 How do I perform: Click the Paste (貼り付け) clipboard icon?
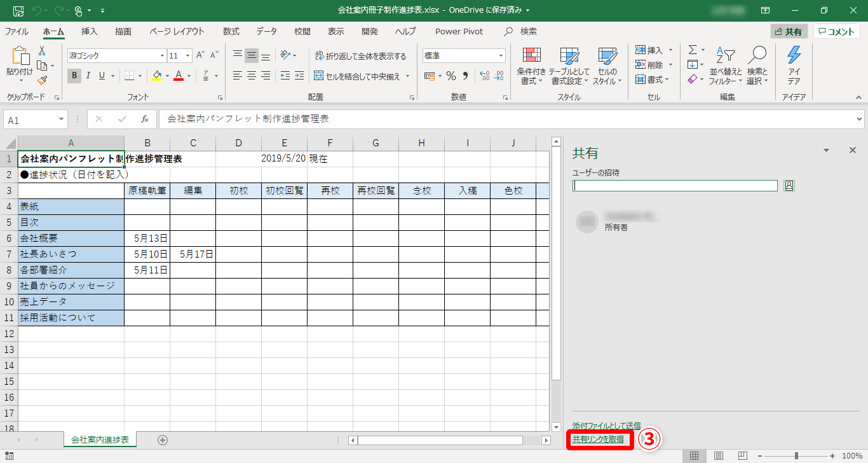tap(20, 57)
